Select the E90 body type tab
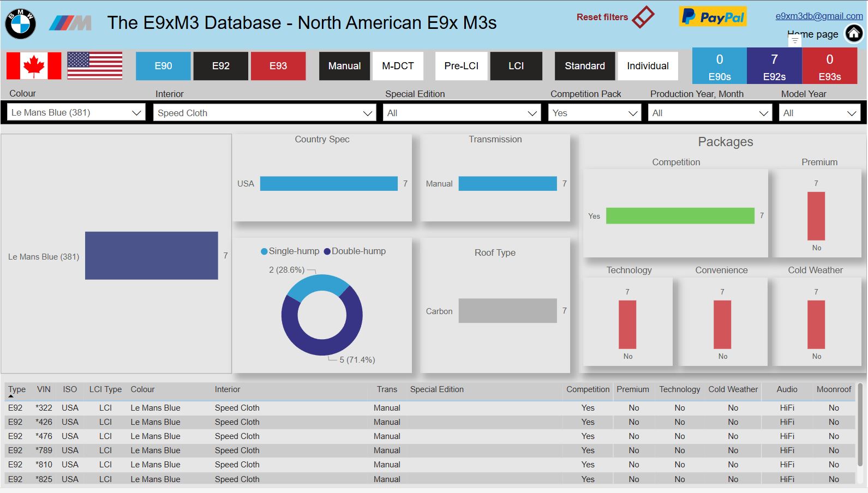The height and width of the screenshot is (493, 868). 163,66
